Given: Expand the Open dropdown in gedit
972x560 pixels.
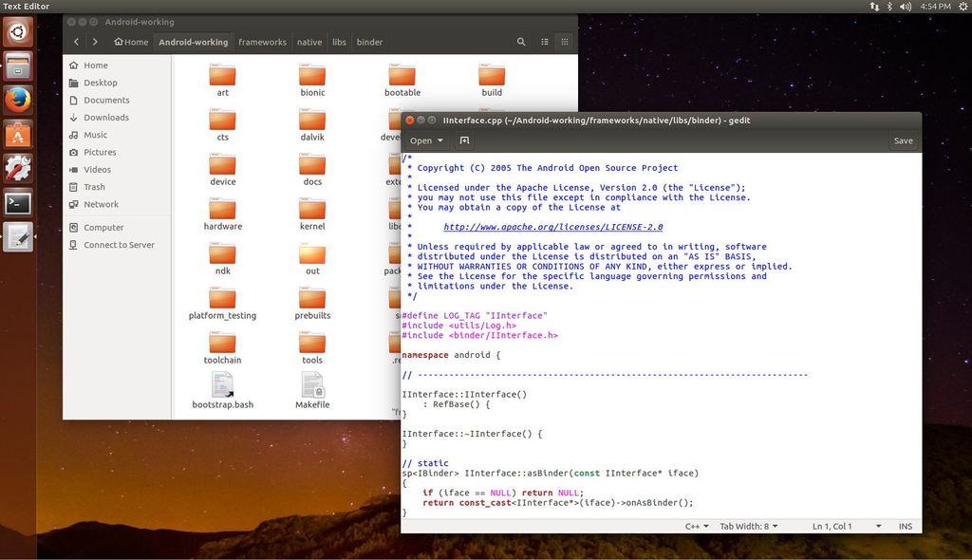Looking at the screenshot, I should [x=426, y=140].
